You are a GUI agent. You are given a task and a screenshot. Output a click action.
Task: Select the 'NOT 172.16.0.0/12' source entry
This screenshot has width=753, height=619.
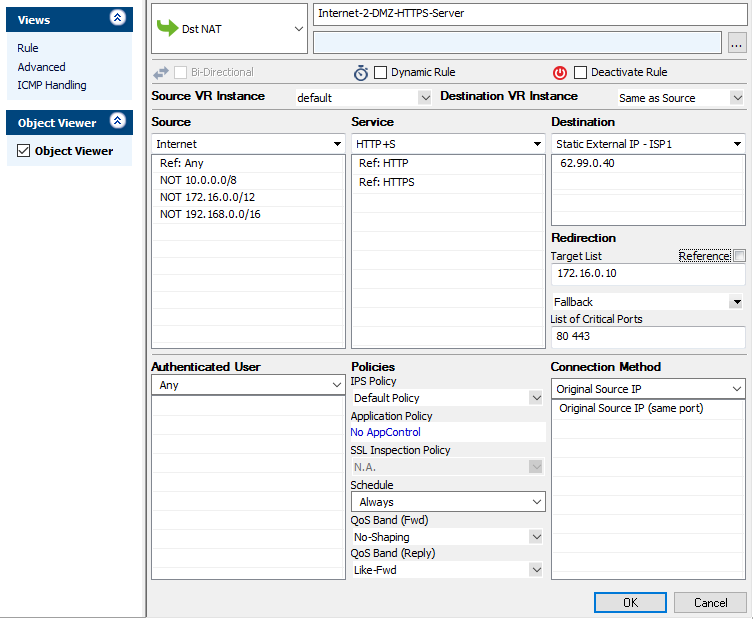(248, 197)
